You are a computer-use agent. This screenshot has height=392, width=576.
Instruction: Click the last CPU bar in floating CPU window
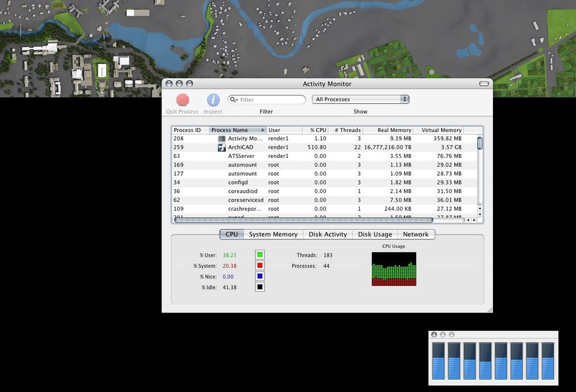point(548,361)
